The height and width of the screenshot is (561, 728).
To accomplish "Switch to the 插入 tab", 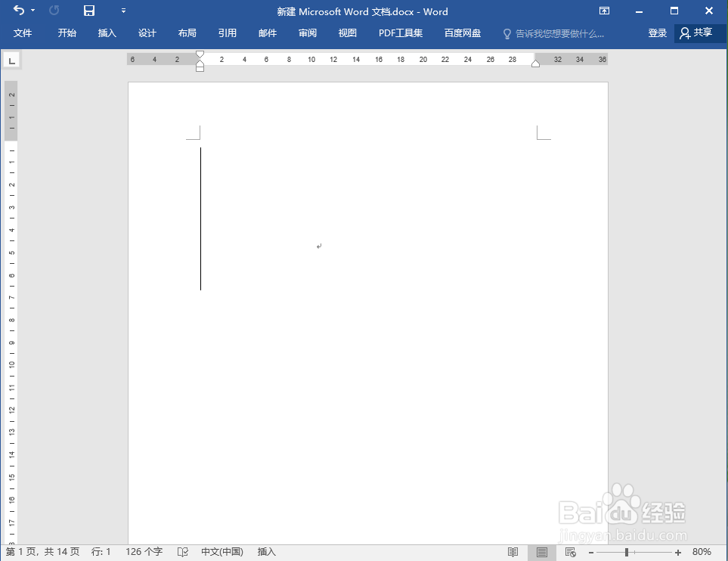I will click(x=107, y=33).
